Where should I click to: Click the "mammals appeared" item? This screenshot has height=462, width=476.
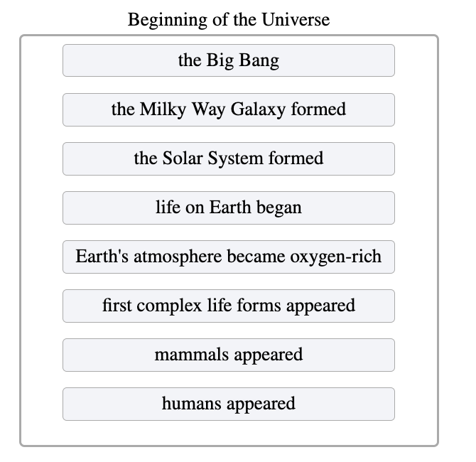tap(229, 355)
